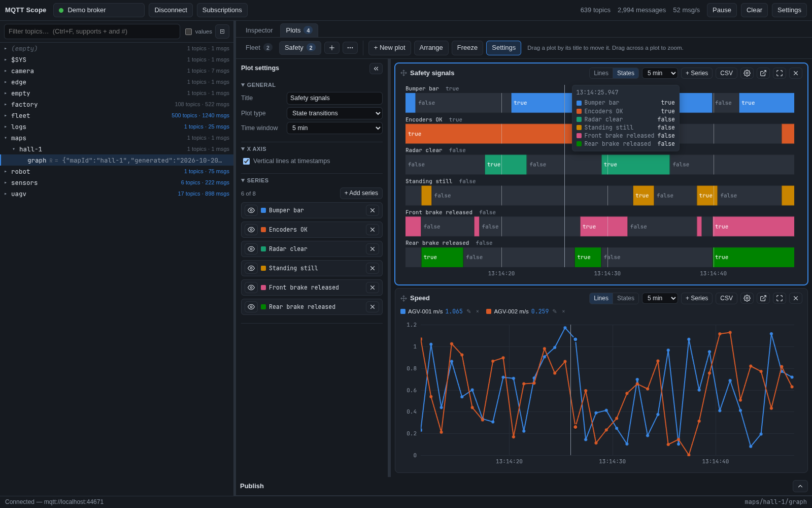Collapse the Plot settings panel
This screenshot has height=508, width=812.
(x=376, y=69)
